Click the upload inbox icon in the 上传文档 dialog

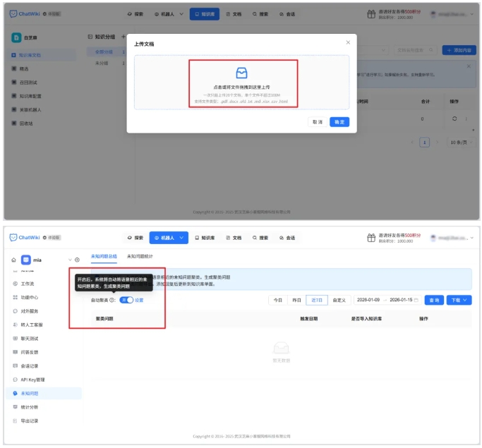241,73
